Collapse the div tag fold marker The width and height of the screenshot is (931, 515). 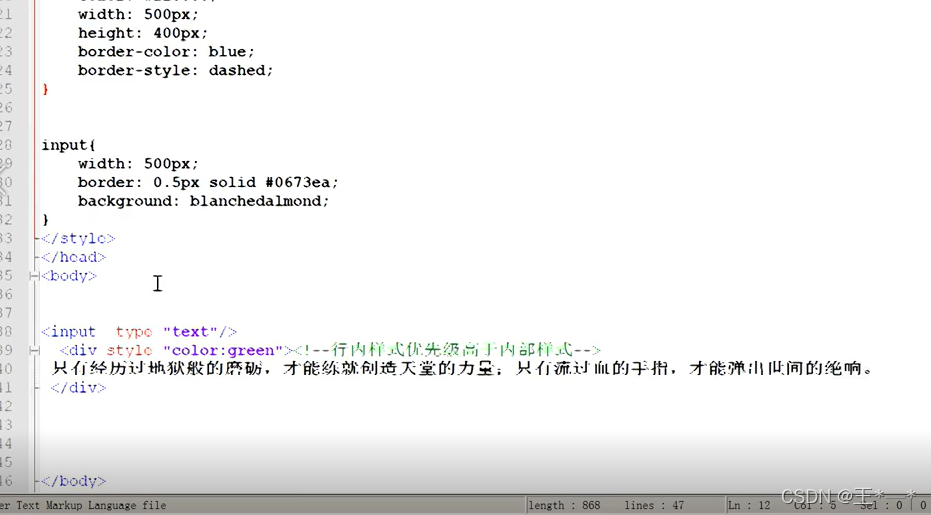click(x=34, y=350)
